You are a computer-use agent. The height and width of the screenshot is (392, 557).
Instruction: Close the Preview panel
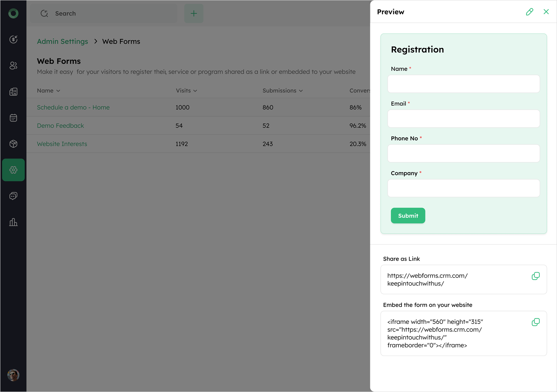point(546,12)
